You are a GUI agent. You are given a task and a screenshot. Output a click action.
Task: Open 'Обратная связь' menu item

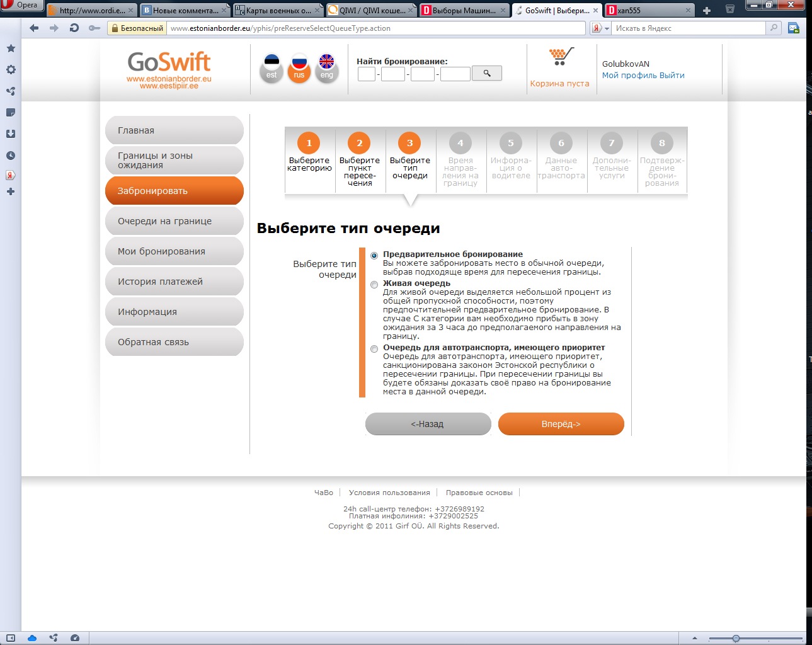pyautogui.click(x=174, y=342)
